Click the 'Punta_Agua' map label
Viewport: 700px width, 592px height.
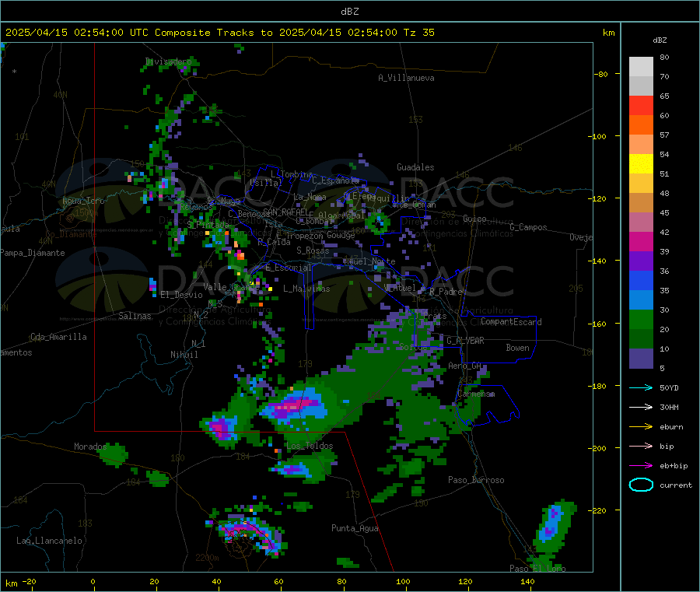tap(355, 528)
